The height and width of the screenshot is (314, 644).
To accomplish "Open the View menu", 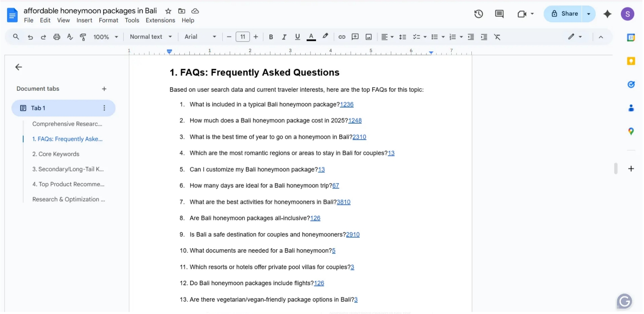I will [64, 20].
